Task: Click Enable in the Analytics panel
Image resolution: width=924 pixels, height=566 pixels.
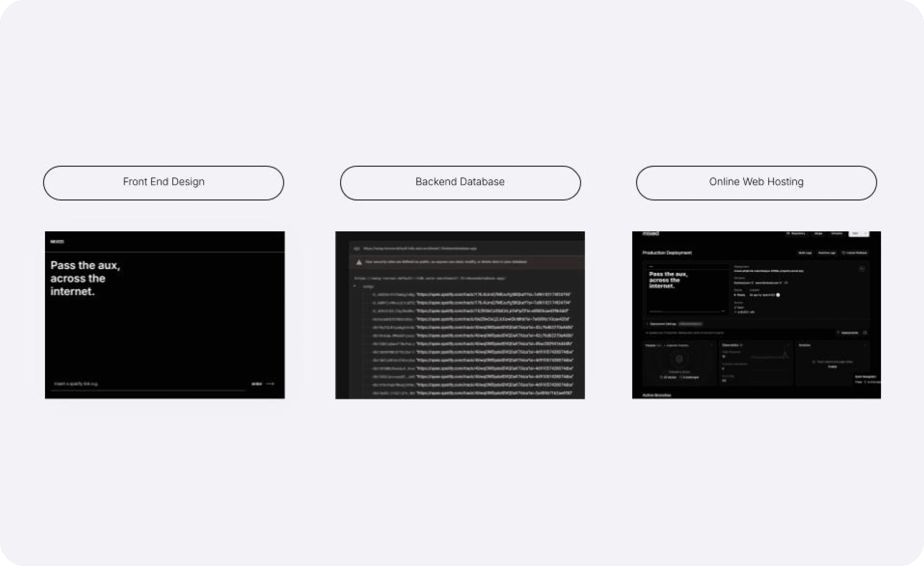Action: pos(832,367)
